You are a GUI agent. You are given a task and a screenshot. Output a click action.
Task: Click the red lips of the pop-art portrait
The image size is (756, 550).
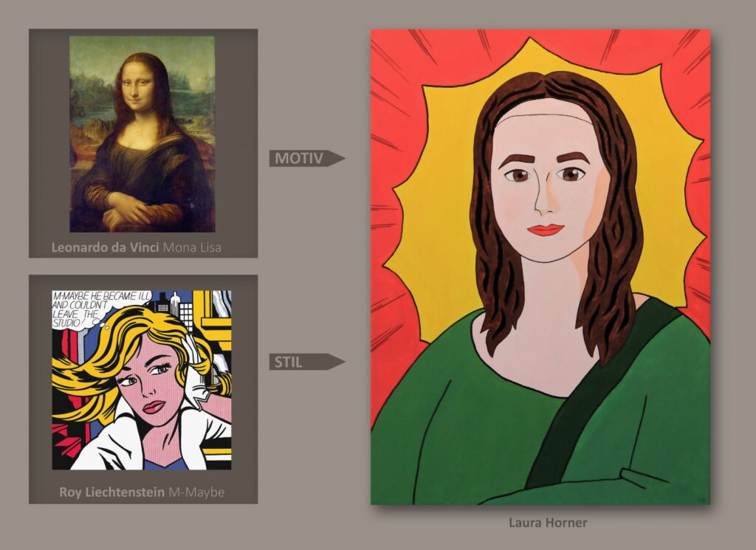(546, 230)
